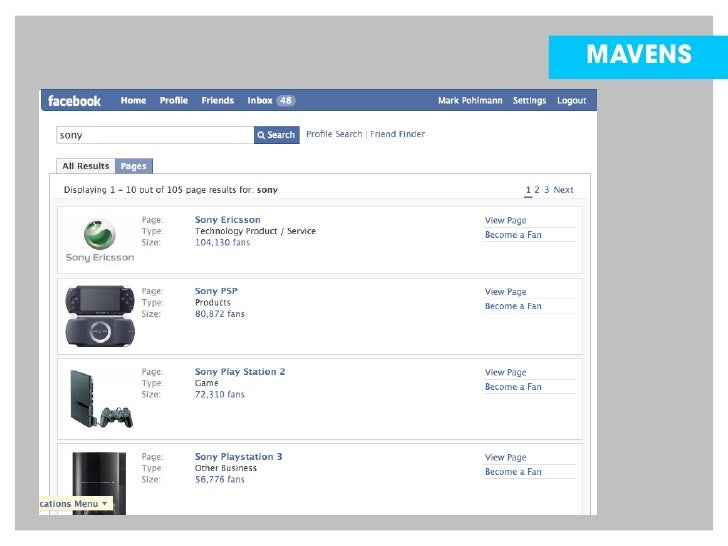The height and width of the screenshot is (546, 728).
Task: Go to results page 1
Action: point(528,190)
